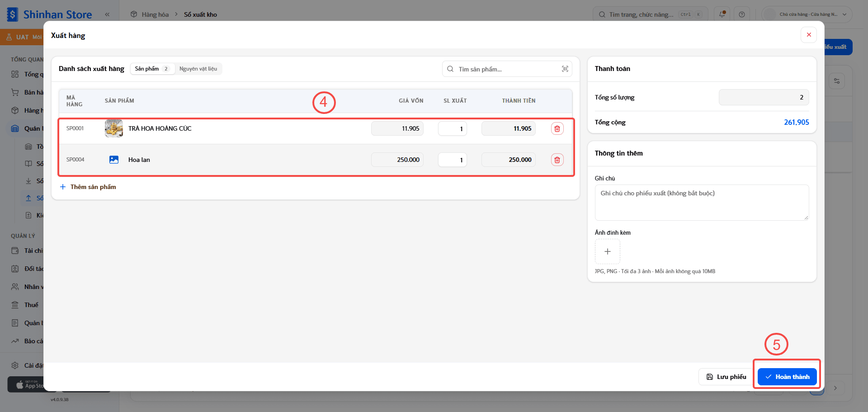Click the Bán hàng cart icon
868x412 pixels.
click(15, 92)
